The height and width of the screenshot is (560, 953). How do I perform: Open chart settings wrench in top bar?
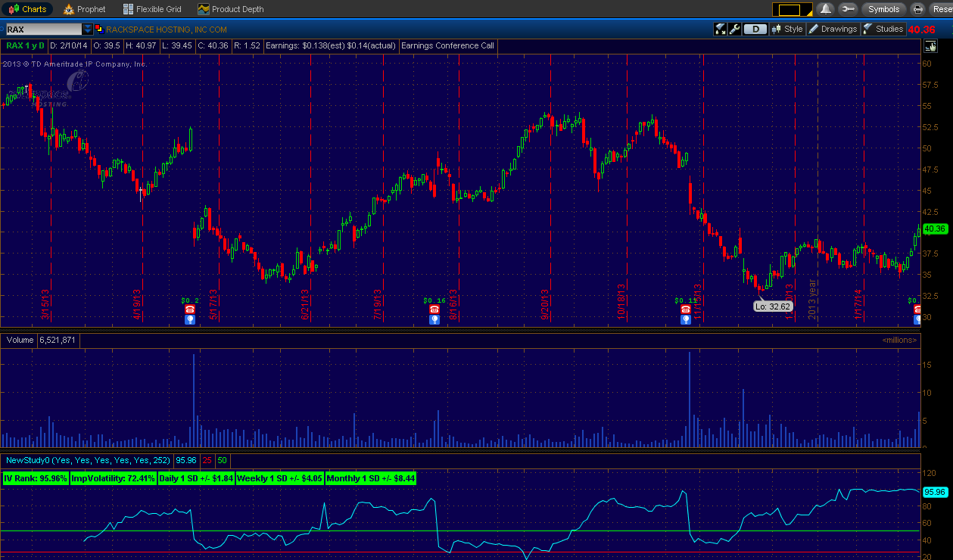click(847, 9)
